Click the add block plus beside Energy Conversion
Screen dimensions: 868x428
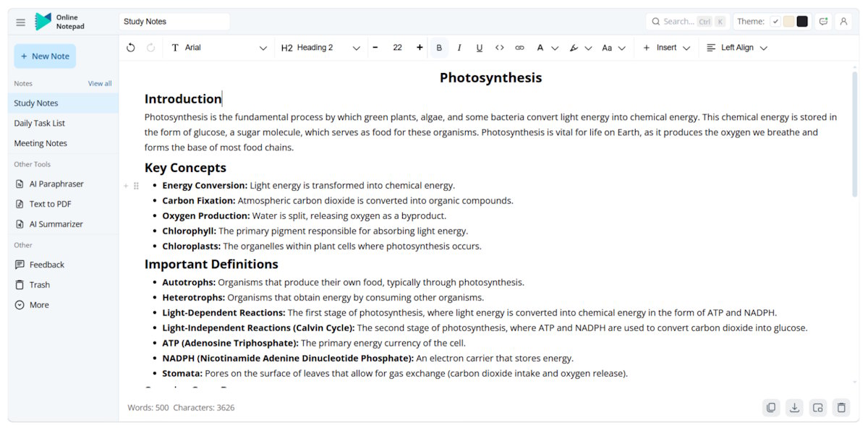click(x=126, y=186)
